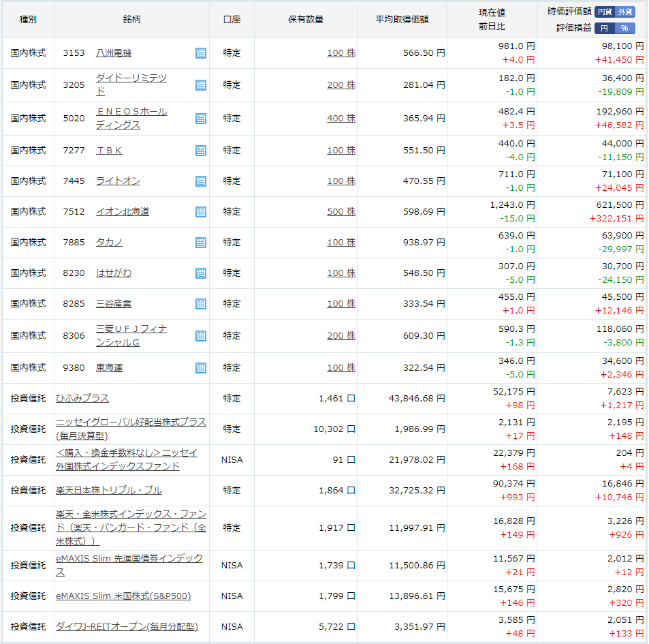Click the 口座 column header

[x=232, y=20]
